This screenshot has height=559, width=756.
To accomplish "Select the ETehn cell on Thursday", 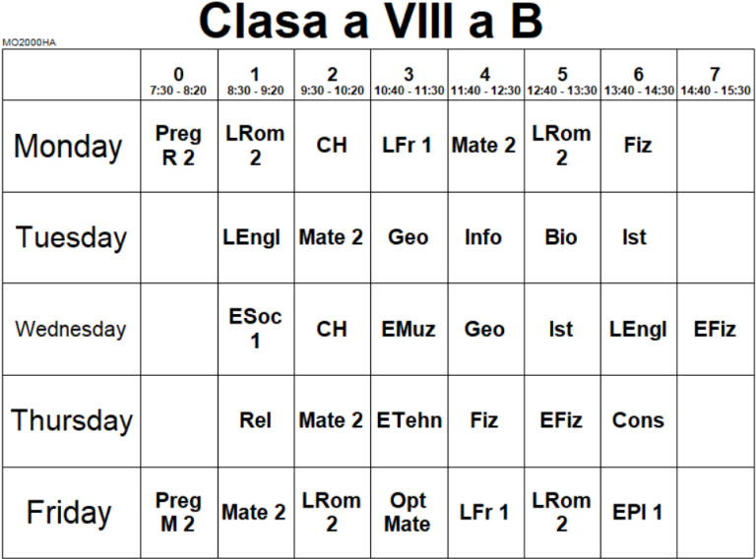I will click(x=409, y=420).
